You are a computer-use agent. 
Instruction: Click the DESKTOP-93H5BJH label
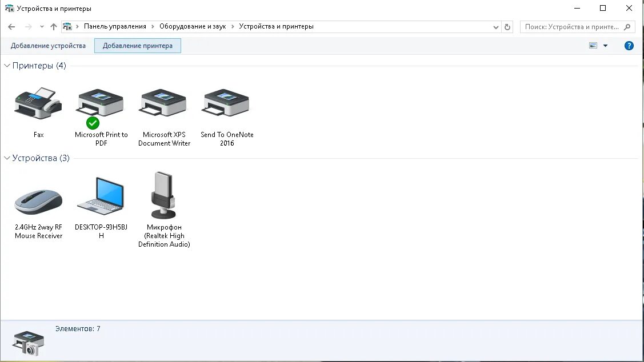101,231
